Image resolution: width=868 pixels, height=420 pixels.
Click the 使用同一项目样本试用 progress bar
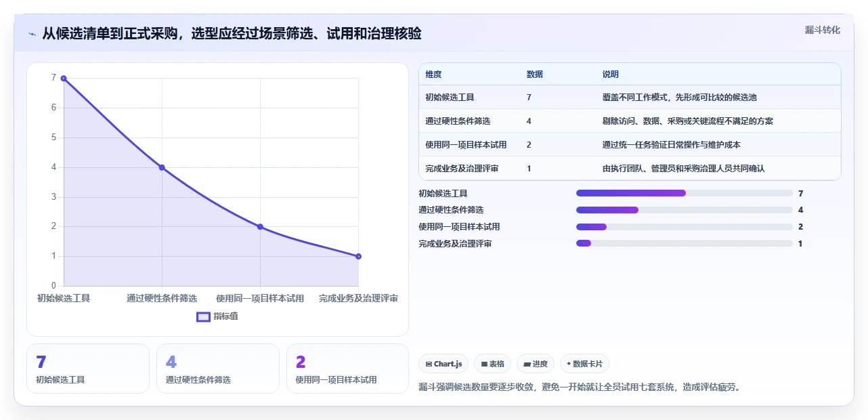[685, 227]
